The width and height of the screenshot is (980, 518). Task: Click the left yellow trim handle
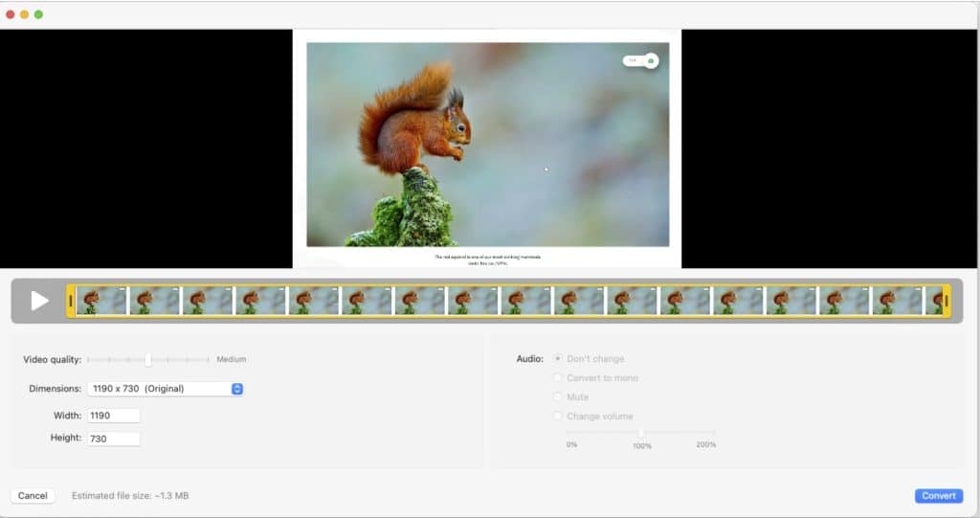point(71,301)
